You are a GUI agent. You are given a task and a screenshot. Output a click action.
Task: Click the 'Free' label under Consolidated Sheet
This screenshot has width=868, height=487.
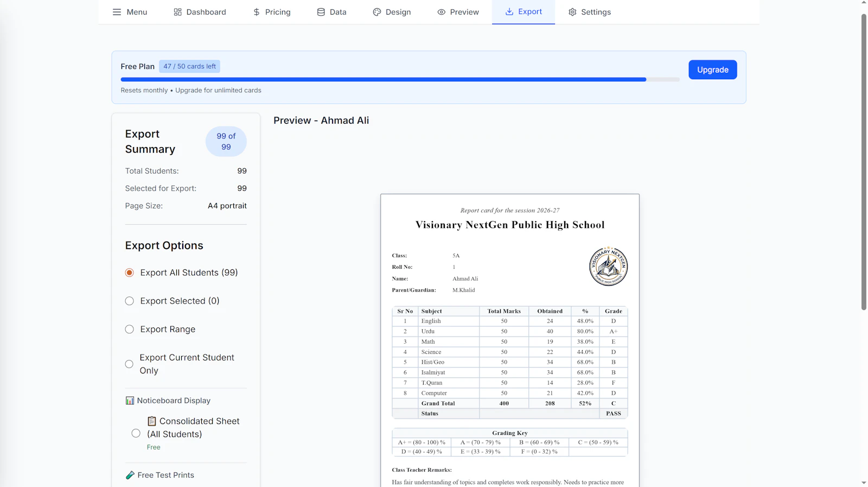[154, 447]
